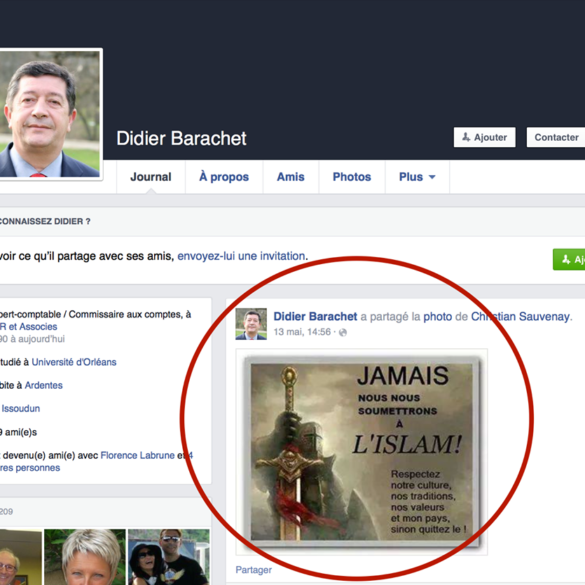Open the Issoudun link
This screenshot has height=585, width=585.
[x=21, y=409]
